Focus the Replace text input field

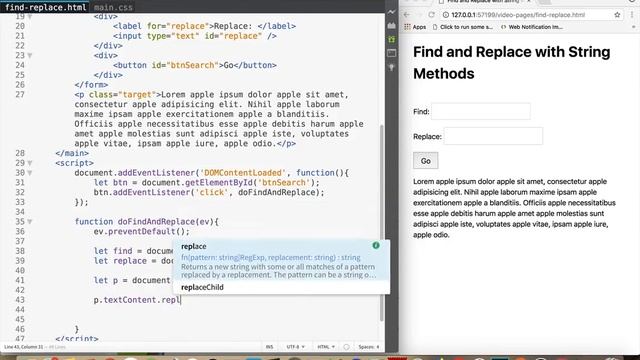pos(493,136)
